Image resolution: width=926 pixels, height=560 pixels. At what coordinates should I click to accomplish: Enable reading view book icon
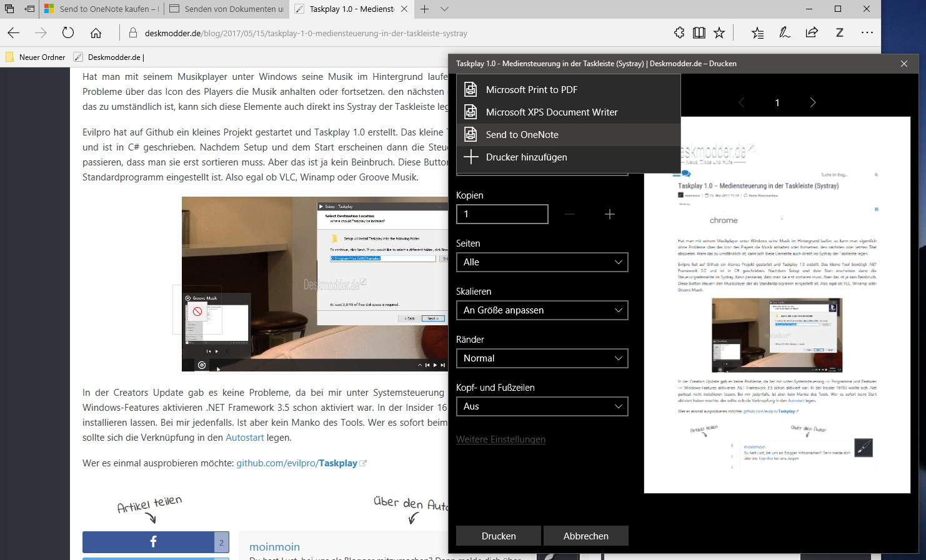699,33
